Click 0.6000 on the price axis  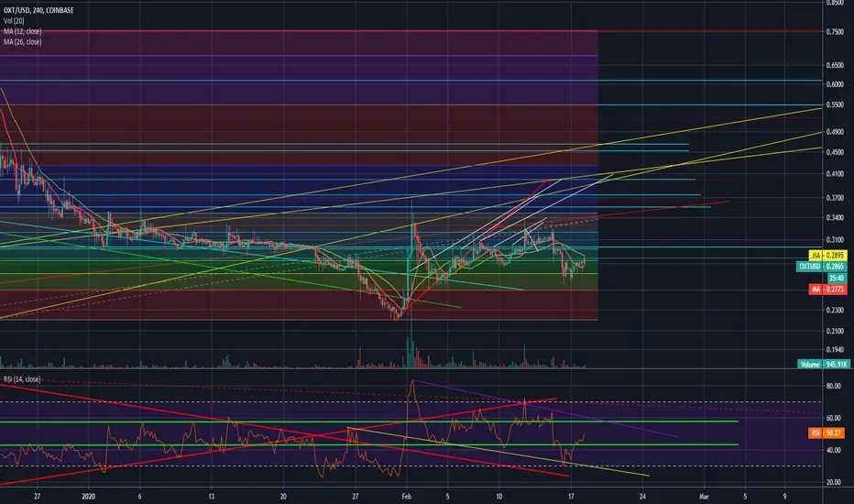[x=835, y=84]
